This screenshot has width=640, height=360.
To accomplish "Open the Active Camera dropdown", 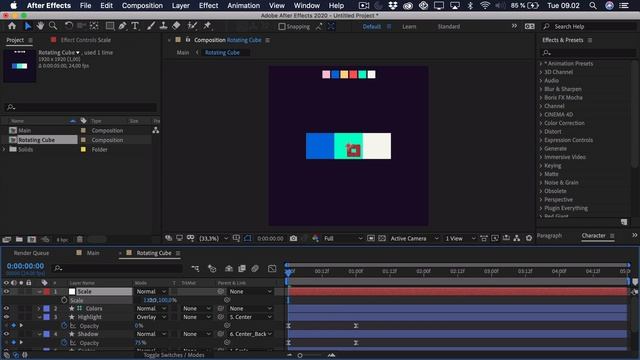I will 414,238.
